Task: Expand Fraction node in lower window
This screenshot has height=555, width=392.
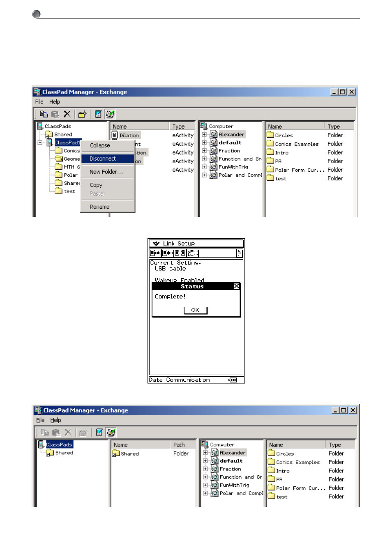Action: pos(205,469)
